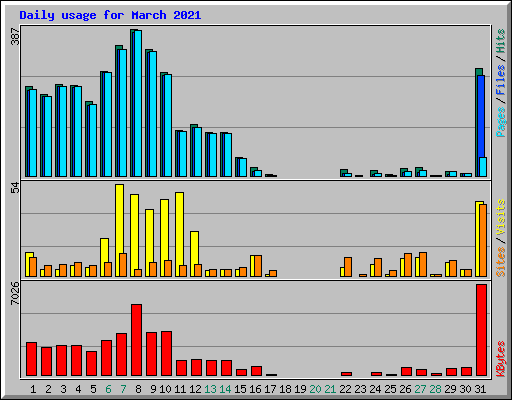Click green day 28 on the x-axis
Screen dimensions: 512x400
(x=435, y=389)
